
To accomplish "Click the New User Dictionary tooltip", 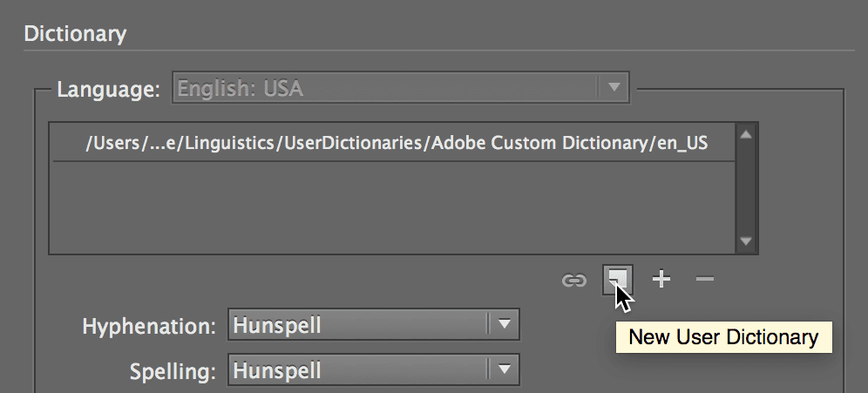I will point(723,337).
